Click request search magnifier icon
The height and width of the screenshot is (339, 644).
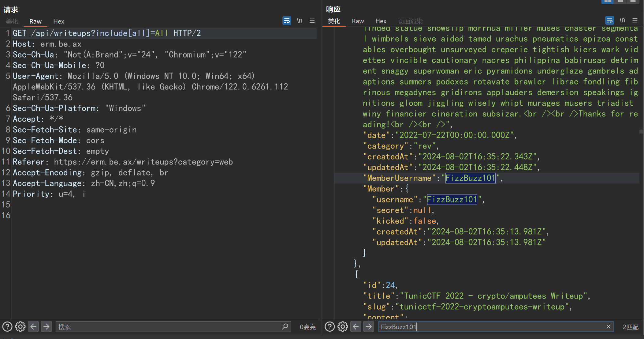pyautogui.click(x=285, y=327)
